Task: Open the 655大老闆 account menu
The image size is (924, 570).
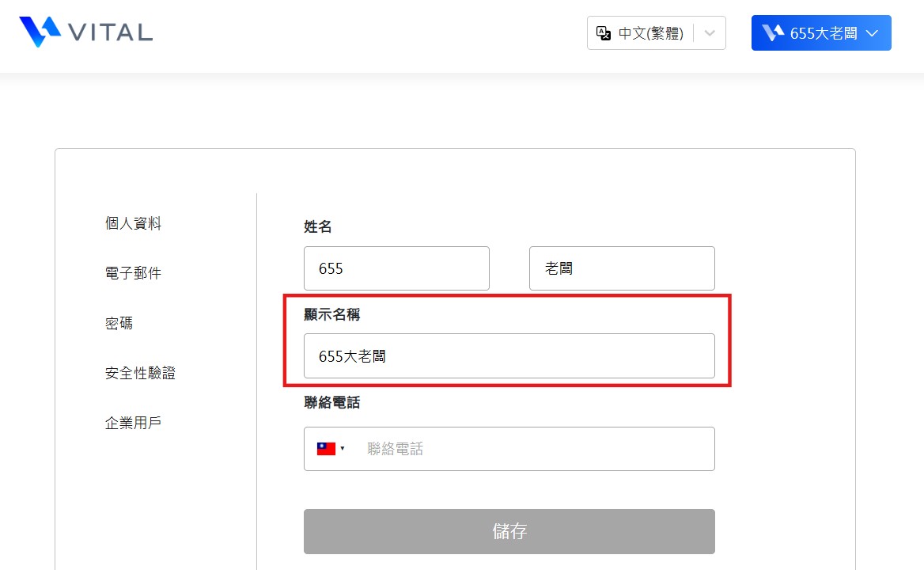Action: click(821, 33)
